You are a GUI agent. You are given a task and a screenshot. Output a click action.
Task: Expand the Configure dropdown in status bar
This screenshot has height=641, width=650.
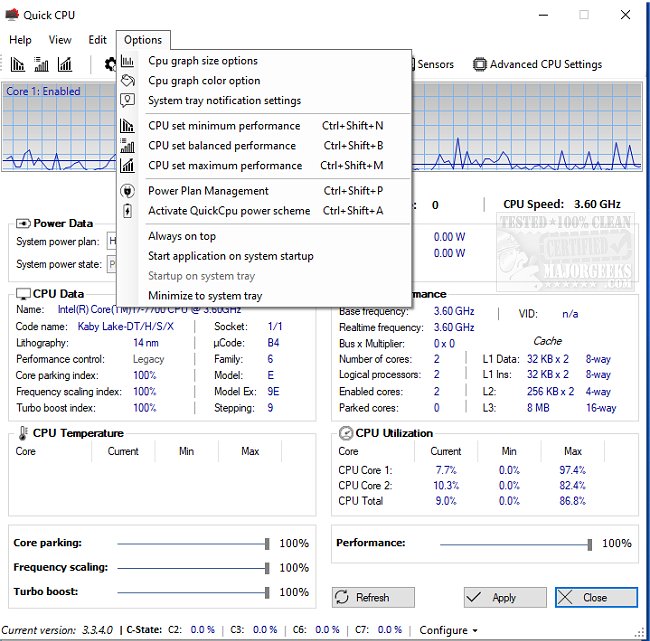pos(449,630)
